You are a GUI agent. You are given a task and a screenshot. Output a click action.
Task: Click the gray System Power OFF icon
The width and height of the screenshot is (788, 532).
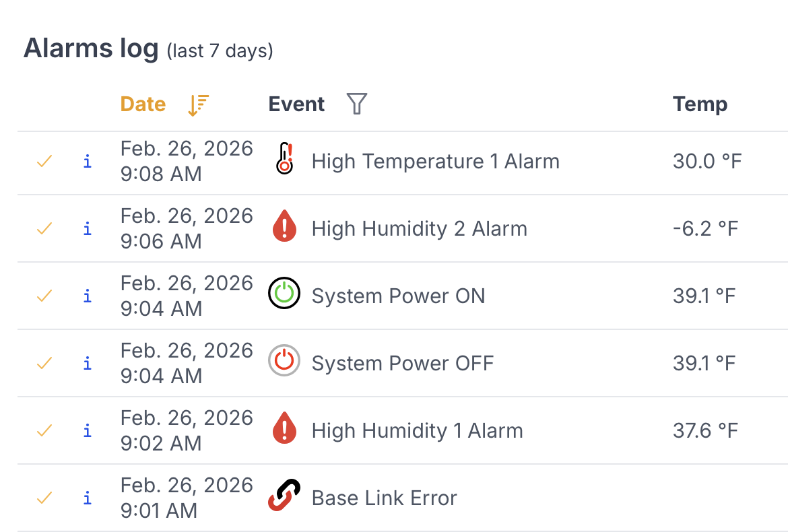coord(284,362)
